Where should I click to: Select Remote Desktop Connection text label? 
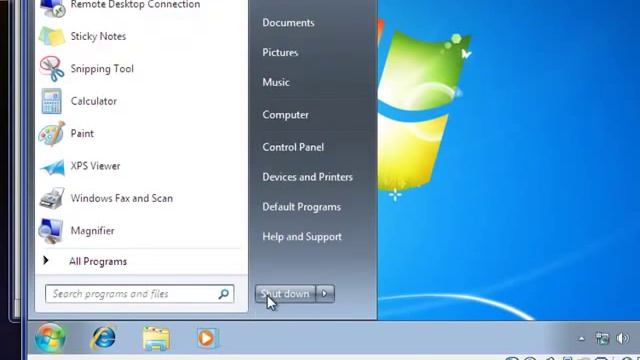coord(136,5)
